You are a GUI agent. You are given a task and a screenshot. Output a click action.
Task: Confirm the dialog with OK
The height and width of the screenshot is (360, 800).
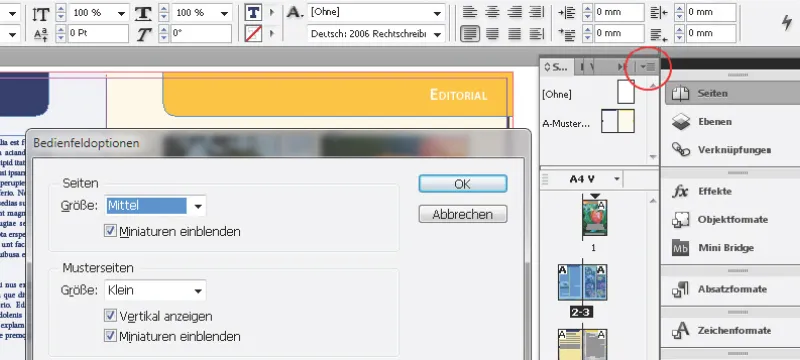pyautogui.click(x=463, y=184)
